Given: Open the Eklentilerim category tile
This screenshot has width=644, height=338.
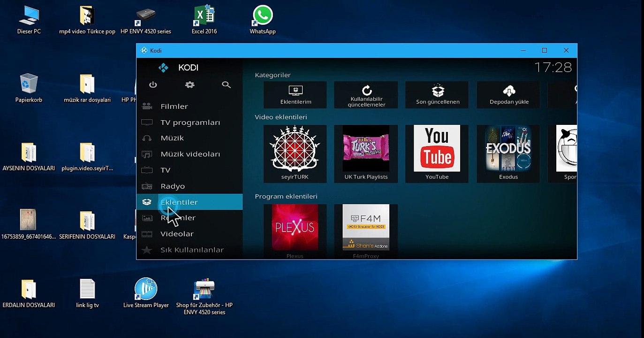Looking at the screenshot, I should point(295,95).
